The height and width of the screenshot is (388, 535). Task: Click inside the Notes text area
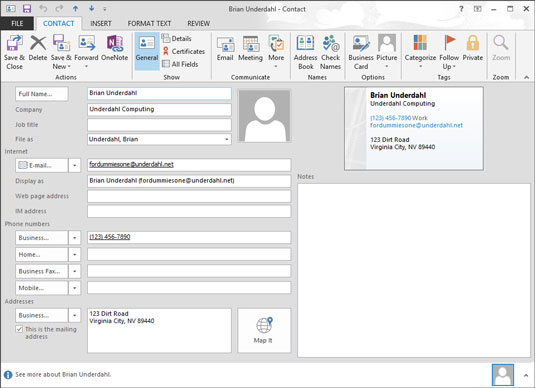click(x=414, y=270)
